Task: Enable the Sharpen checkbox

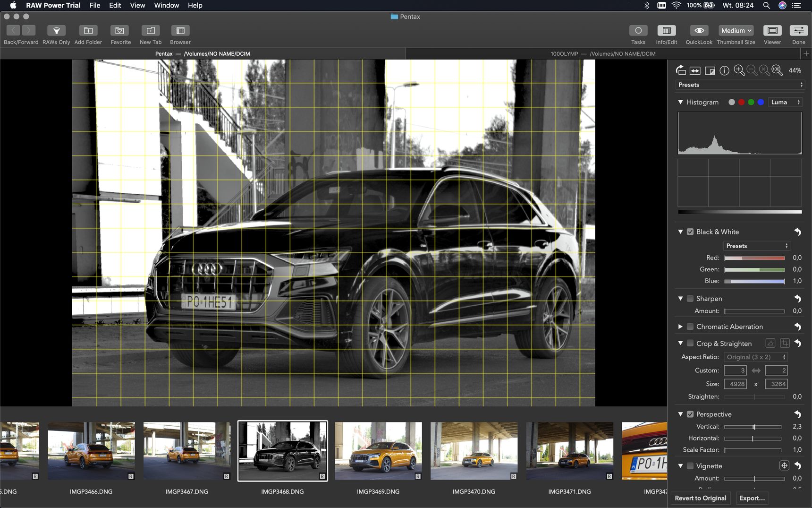Action: pos(690,299)
